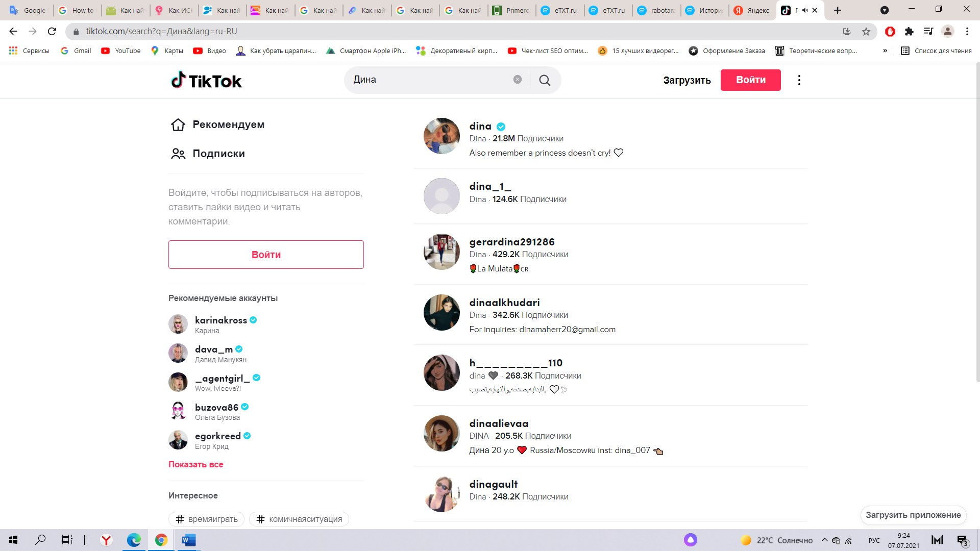Click the search magnifier icon
980x551 pixels.
(x=545, y=80)
